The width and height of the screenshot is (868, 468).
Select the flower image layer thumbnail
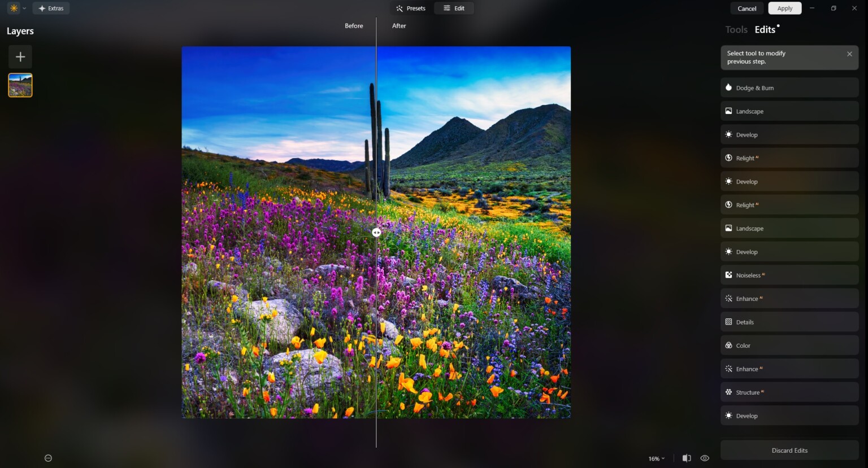tap(20, 85)
